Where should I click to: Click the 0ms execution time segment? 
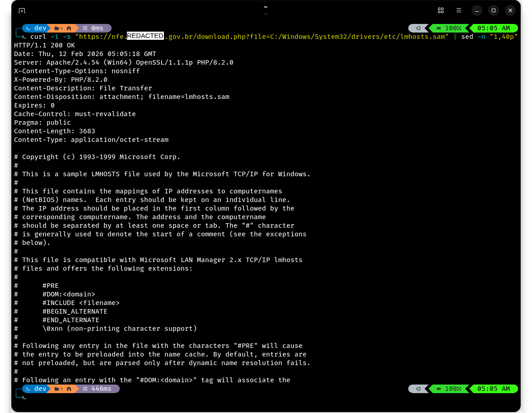point(93,28)
